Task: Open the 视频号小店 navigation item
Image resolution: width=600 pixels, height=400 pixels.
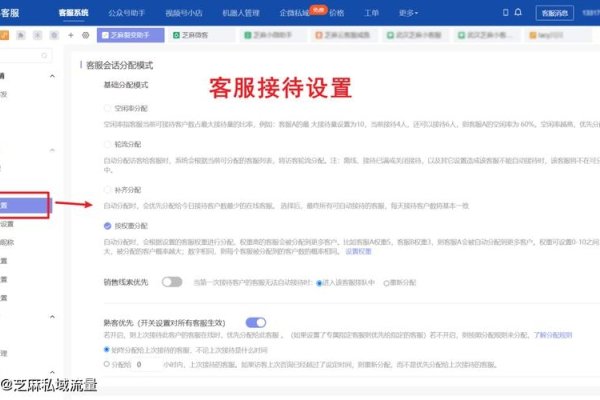Action: [184, 13]
